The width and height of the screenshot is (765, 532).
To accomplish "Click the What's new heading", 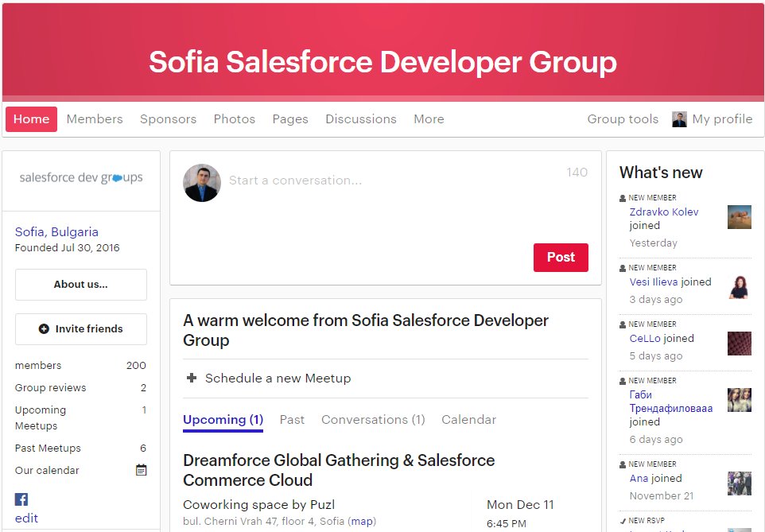I will pyautogui.click(x=661, y=173).
